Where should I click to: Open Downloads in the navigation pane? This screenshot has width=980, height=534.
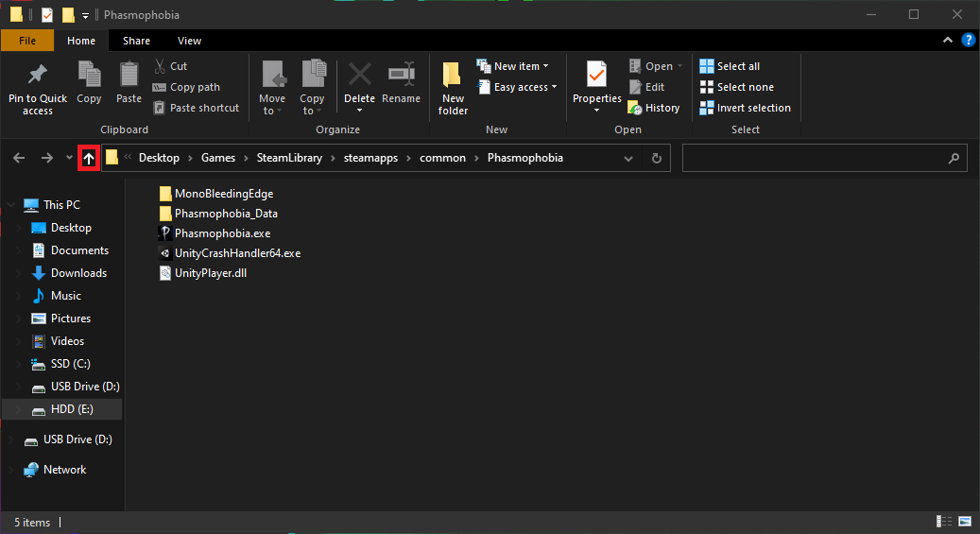click(69, 272)
